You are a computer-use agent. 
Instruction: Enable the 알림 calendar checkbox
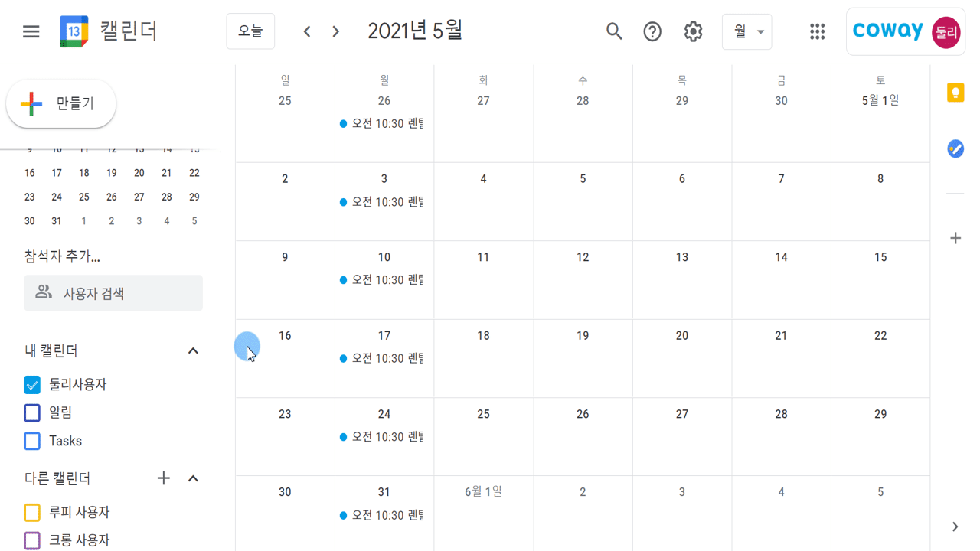point(32,412)
